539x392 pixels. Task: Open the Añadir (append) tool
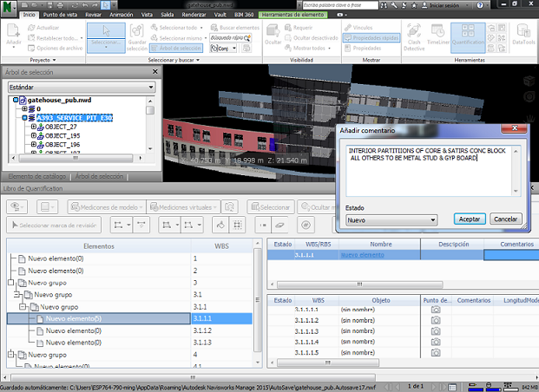tap(13, 36)
